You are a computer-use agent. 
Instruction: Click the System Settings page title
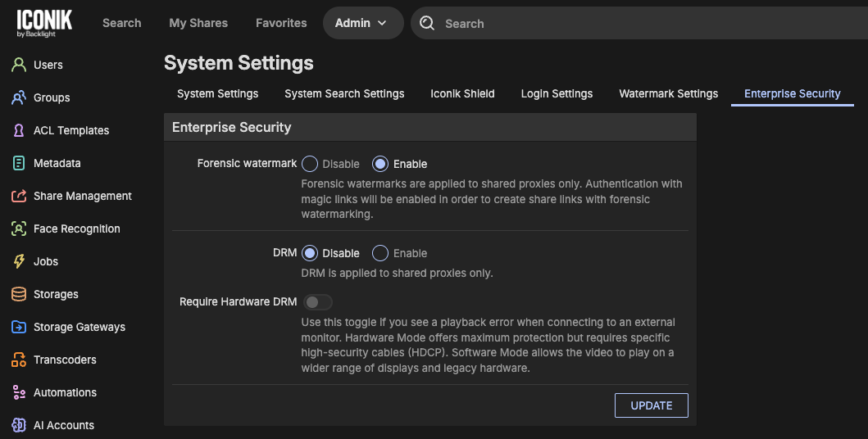(x=239, y=63)
